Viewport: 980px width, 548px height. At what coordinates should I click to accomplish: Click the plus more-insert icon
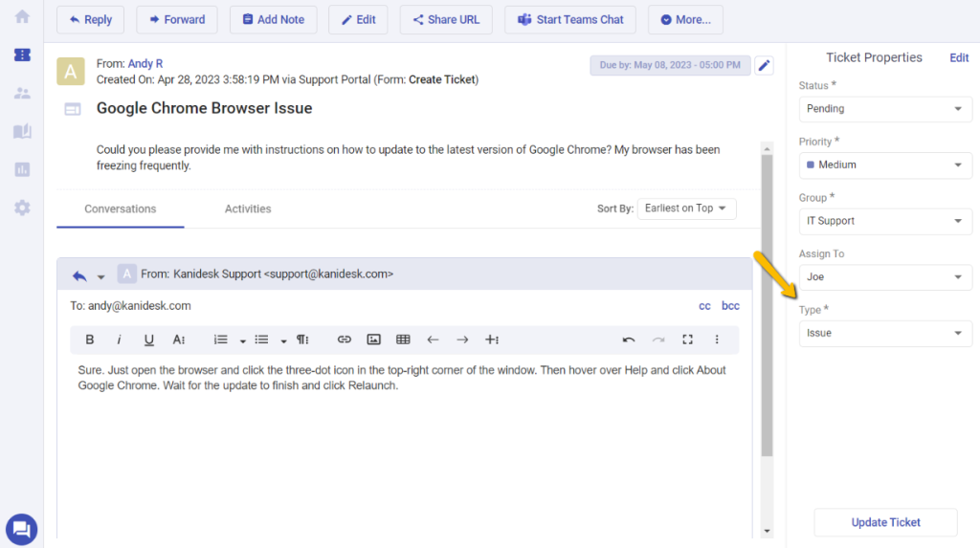pos(492,340)
